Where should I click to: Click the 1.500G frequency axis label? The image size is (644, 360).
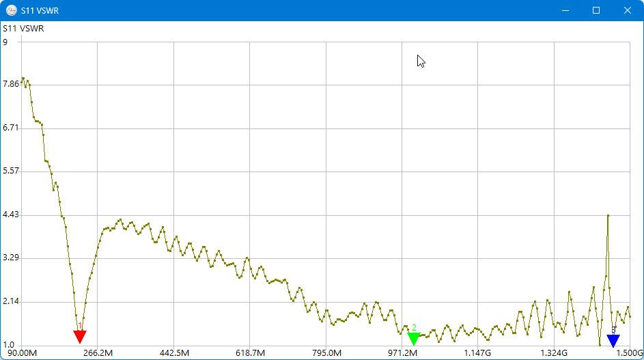pyautogui.click(x=630, y=353)
